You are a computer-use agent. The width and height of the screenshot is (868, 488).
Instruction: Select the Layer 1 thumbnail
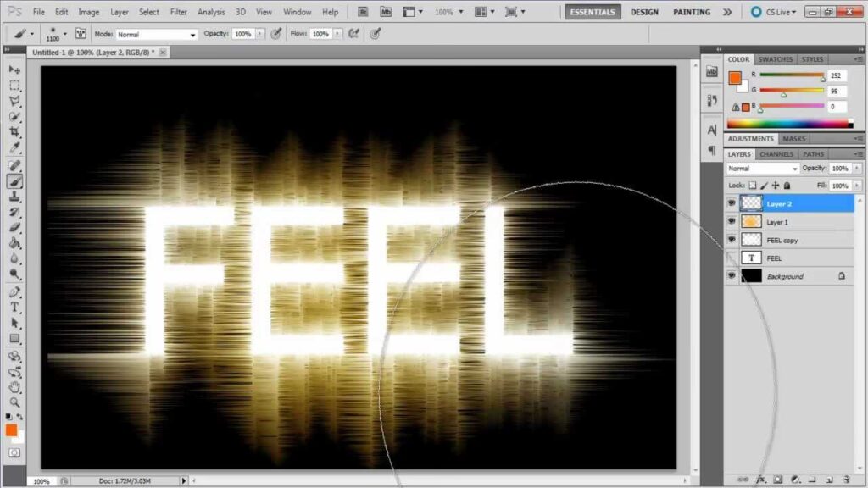pyautogui.click(x=751, y=221)
